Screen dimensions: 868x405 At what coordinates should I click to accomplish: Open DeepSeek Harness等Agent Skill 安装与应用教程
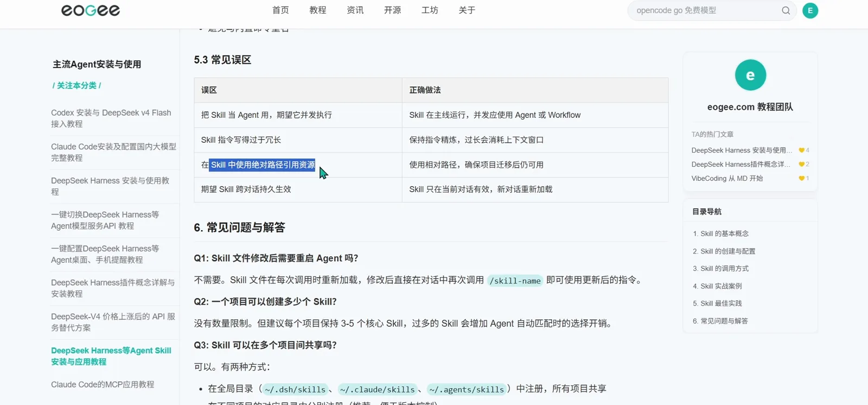(111, 356)
